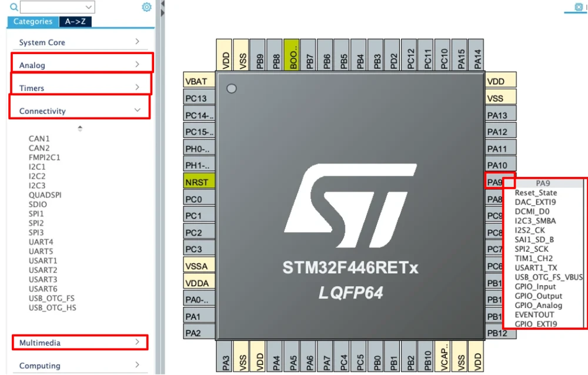Choose GPIO_Analog in PA9 menu

pos(538,305)
